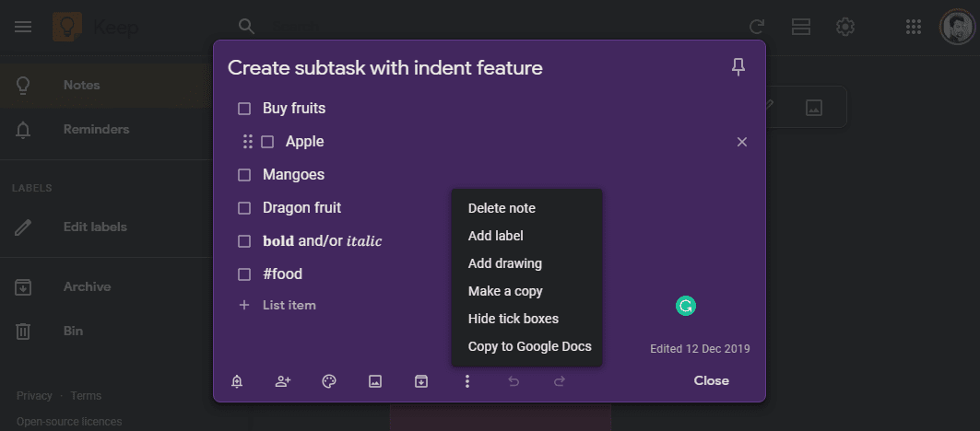Select Add label from the menu
Image resolution: width=980 pixels, height=431 pixels.
coord(526,236)
